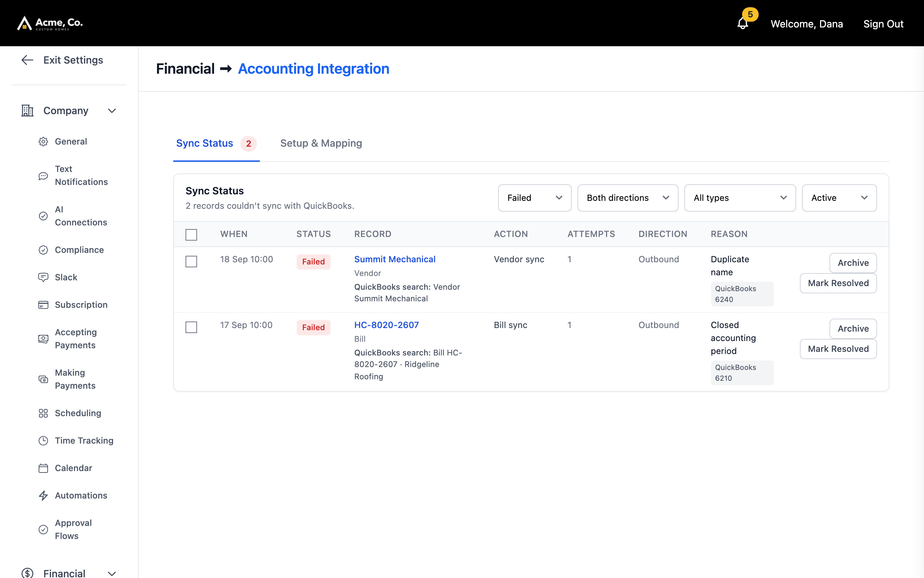Mark Summit Mechanical as resolved
This screenshot has height=578, width=924.
[838, 283]
